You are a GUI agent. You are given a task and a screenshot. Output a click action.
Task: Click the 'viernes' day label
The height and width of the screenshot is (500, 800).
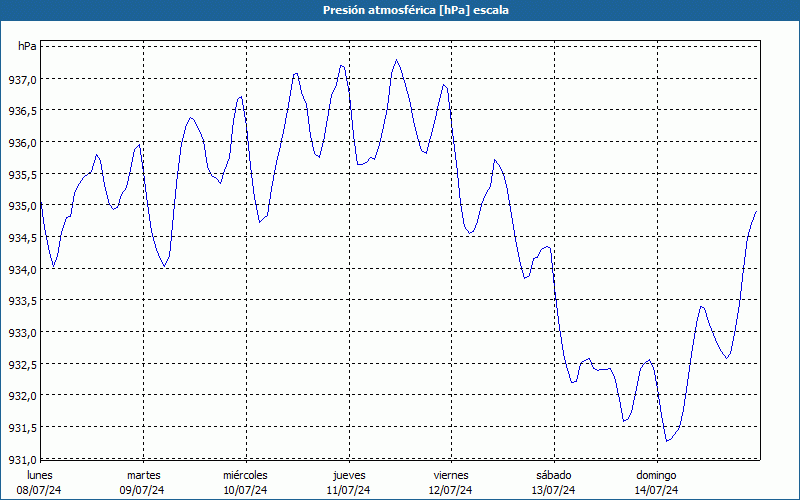451,475
